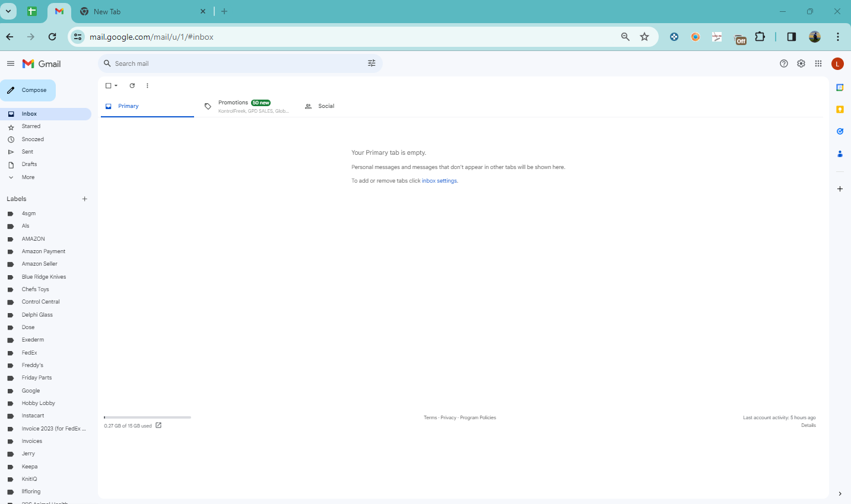Open the tab search dropdown
This screenshot has width=851, height=504.
click(8, 11)
